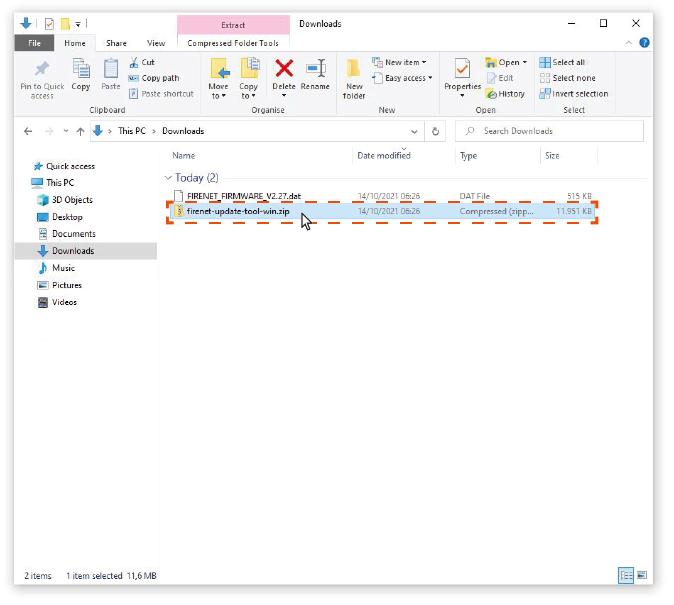Open Music in the sidebar
The height and width of the screenshot is (605, 674).
[63, 268]
